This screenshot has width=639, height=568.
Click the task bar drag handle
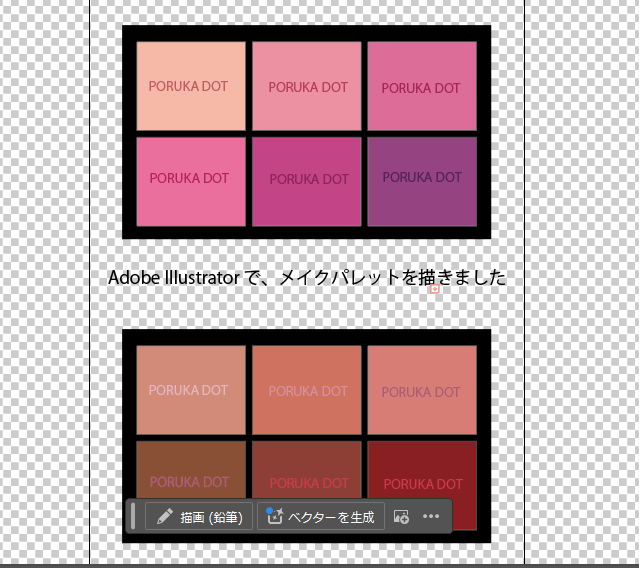133,517
